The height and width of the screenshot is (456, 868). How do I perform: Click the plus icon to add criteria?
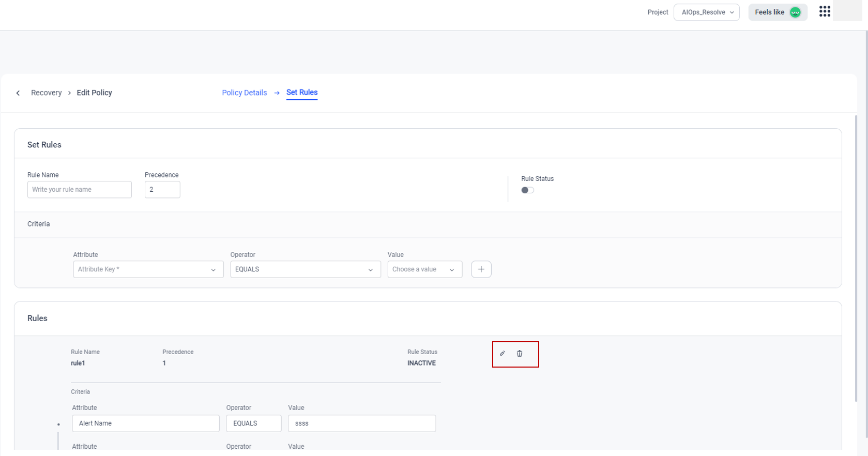[x=481, y=269]
